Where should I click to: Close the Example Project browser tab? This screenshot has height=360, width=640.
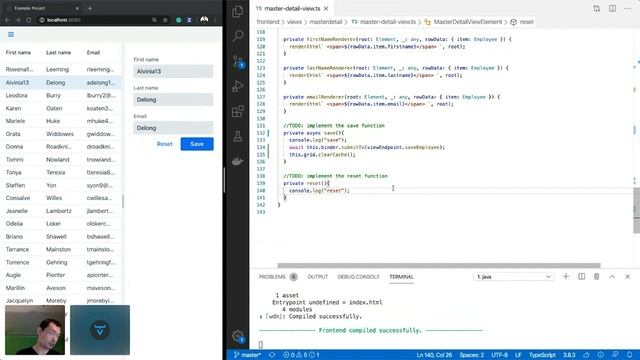tap(77, 8)
